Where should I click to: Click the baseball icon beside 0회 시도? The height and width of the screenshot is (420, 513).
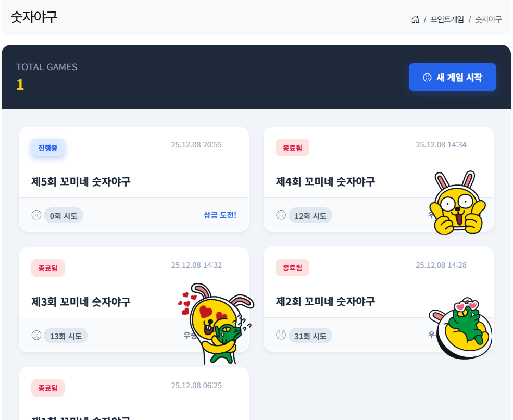(x=36, y=215)
